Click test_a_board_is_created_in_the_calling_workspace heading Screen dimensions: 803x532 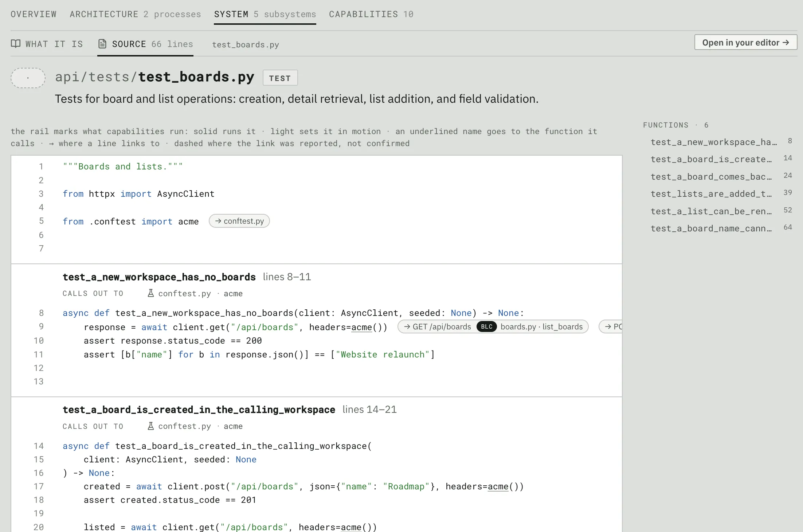tap(199, 410)
